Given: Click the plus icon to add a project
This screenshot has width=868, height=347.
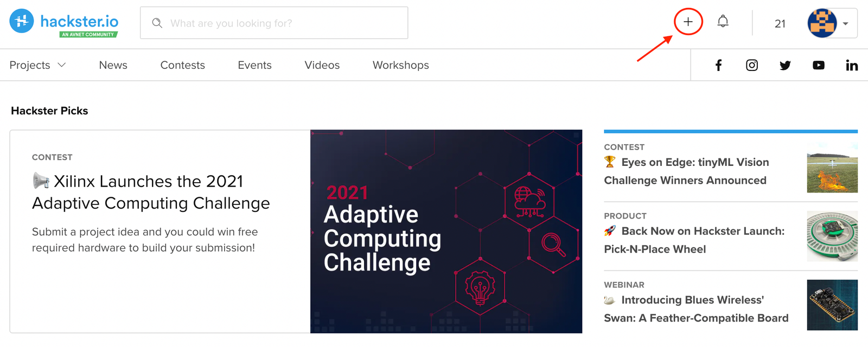Looking at the screenshot, I should [x=688, y=22].
